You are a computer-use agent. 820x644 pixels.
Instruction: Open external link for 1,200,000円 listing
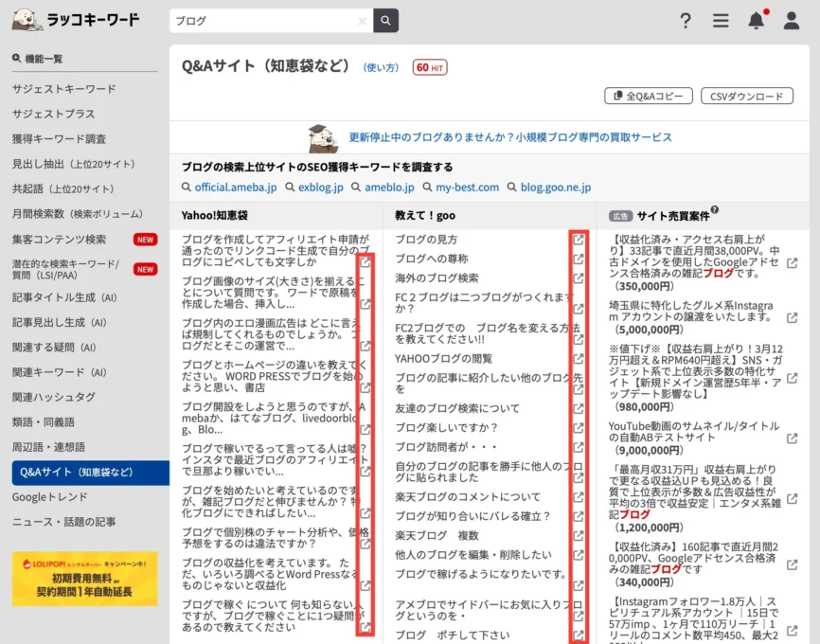pyautogui.click(x=792, y=498)
